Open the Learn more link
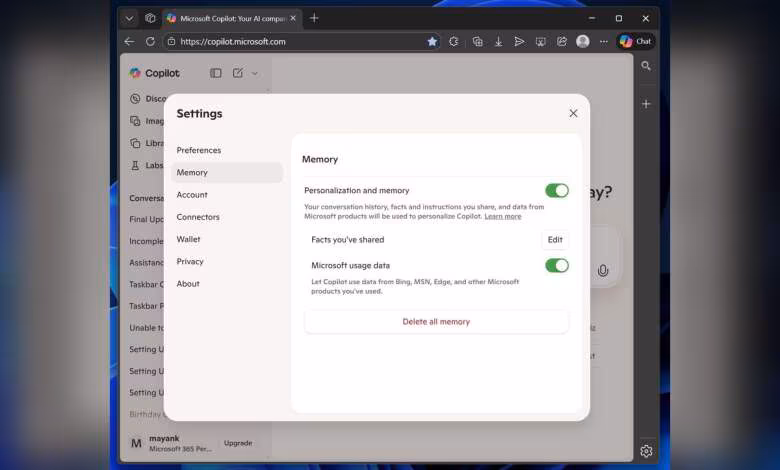780x470 pixels. coord(502,216)
